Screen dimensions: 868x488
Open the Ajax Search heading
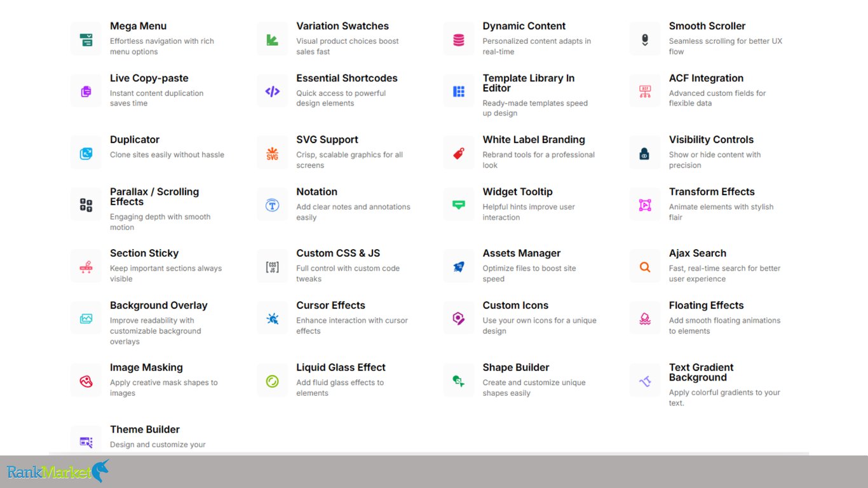pyautogui.click(x=698, y=254)
